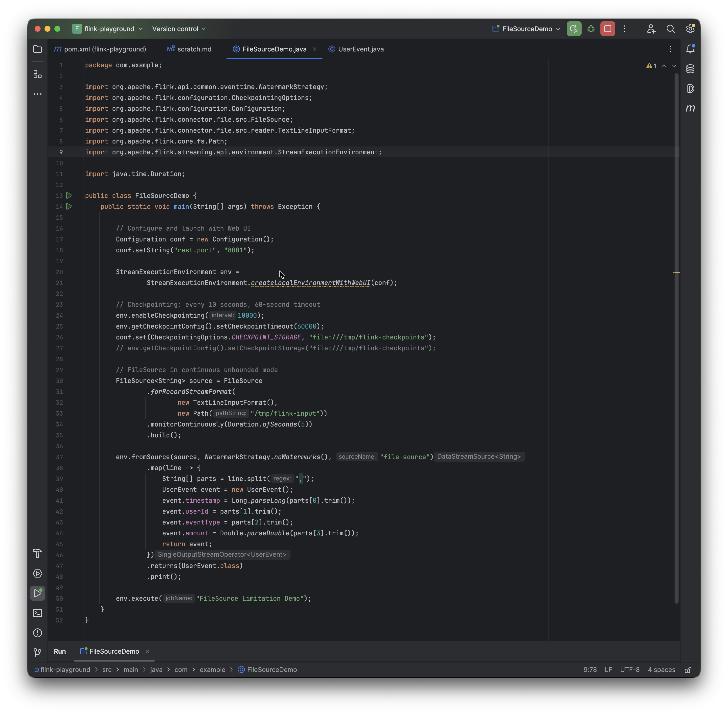Image resolution: width=728 pixels, height=714 pixels.
Task: Open the Terminal tool window
Action: click(38, 613)
